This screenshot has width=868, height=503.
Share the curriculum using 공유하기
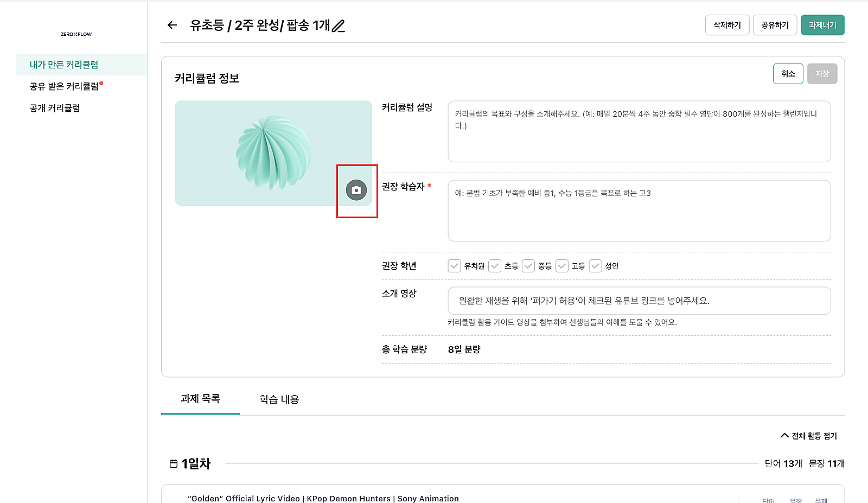(775, 25)
